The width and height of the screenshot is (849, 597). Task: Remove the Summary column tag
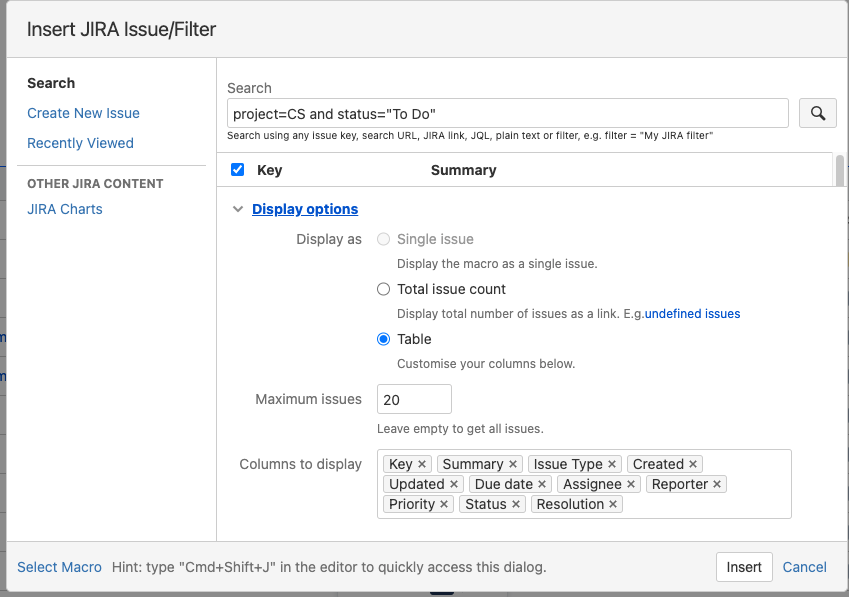pos(513,464)
